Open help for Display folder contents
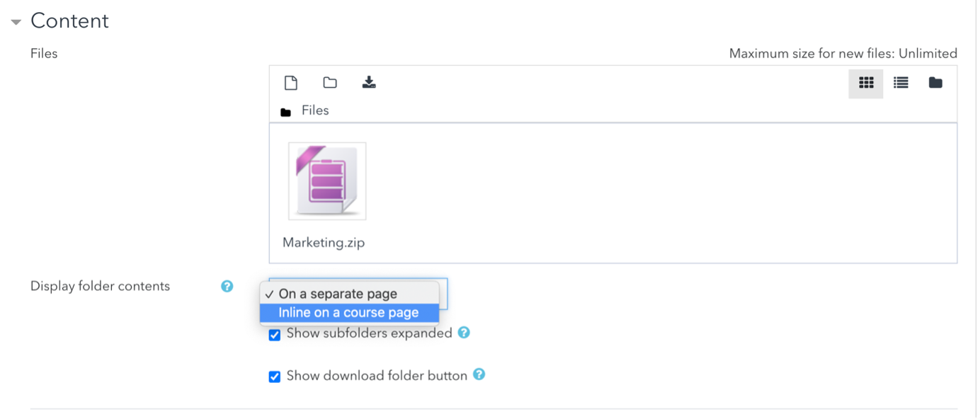Viewport: 980px width, 419px height. point(227,286)
